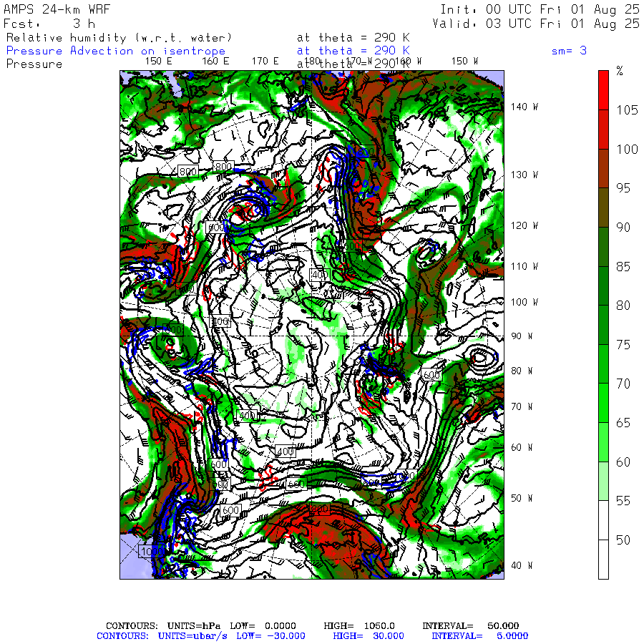This screenshot has width=644, height=644.
Task: Click the "100" color bar tick label
Action: click(627, 149)
